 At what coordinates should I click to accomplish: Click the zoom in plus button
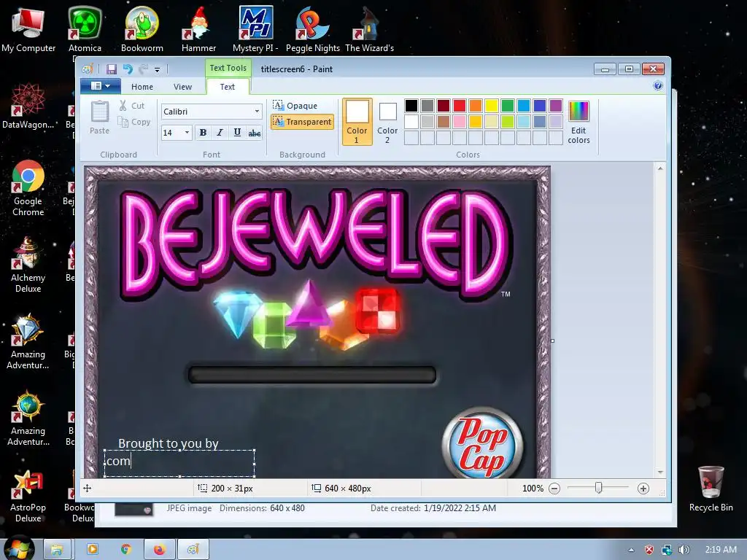point(643,489)
